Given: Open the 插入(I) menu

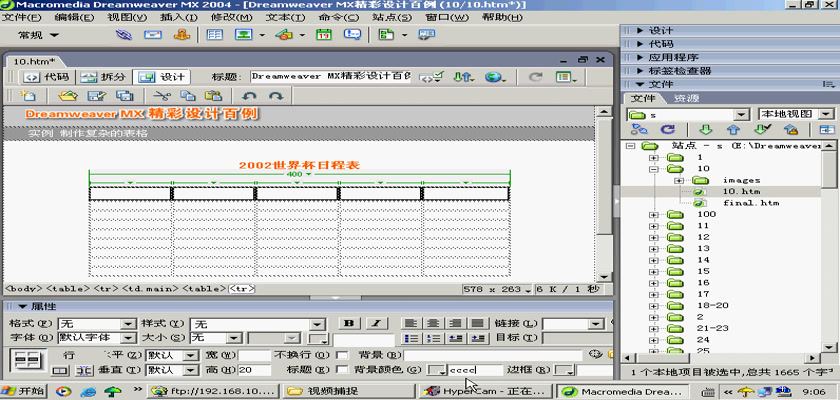Looking at the screenshot, I should click(178, 17).
